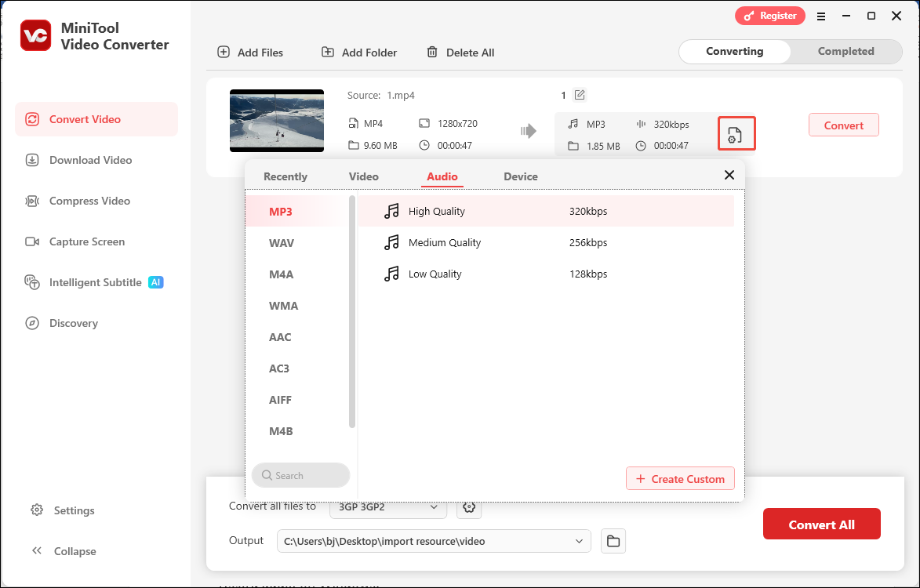The image size is (920, 588).
Task: Switch to the Completed tab
Action: (x=845, y=51)
